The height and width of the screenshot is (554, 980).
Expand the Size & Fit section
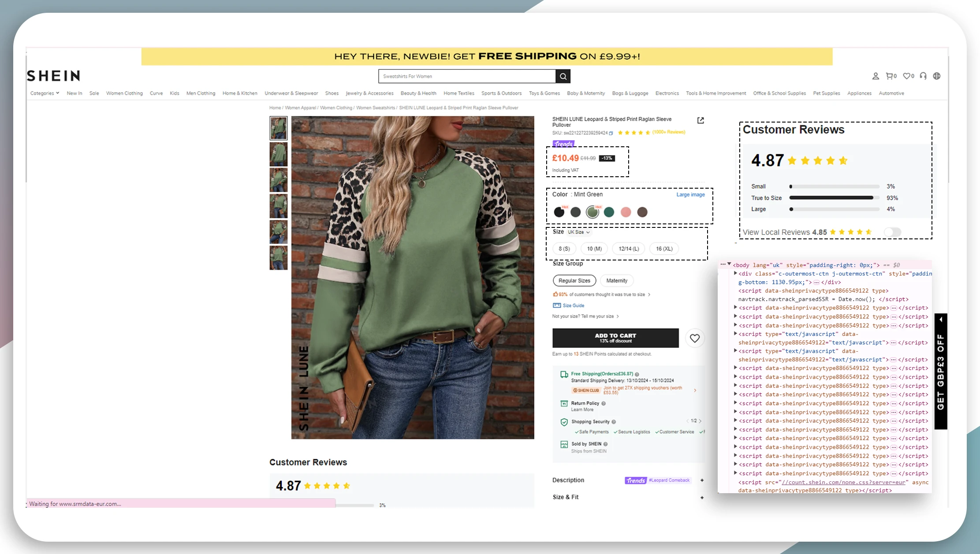[x=702, y=498]
